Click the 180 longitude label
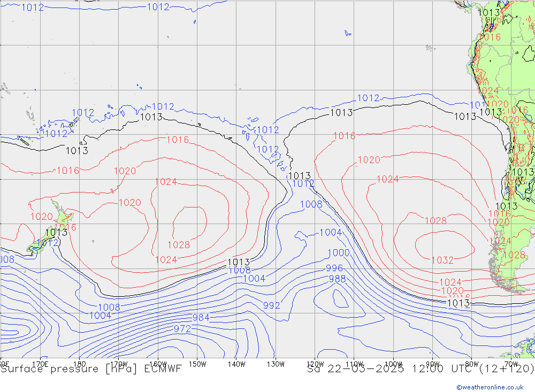This screenshot has width=535, height=392. pyautogui.click(x=80, y=364)
